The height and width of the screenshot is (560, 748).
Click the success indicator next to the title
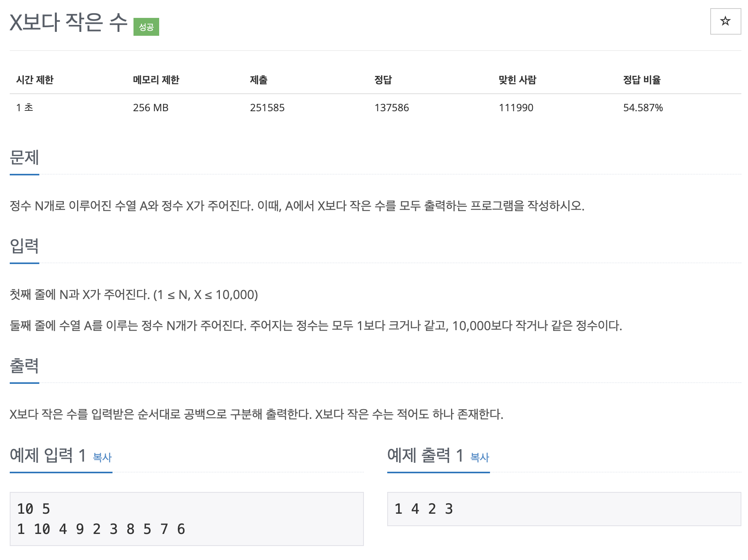[x=146, y=27]
